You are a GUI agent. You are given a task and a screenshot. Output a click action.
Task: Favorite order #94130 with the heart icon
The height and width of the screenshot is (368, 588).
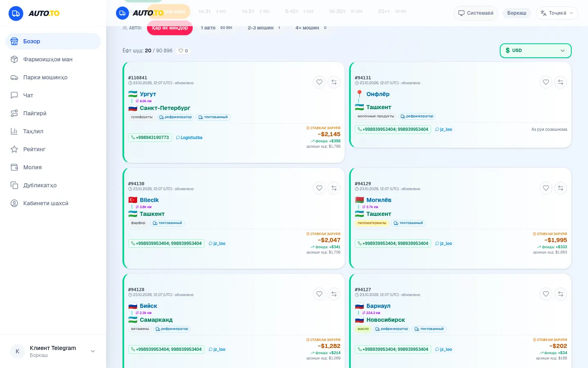coord(319,188)
